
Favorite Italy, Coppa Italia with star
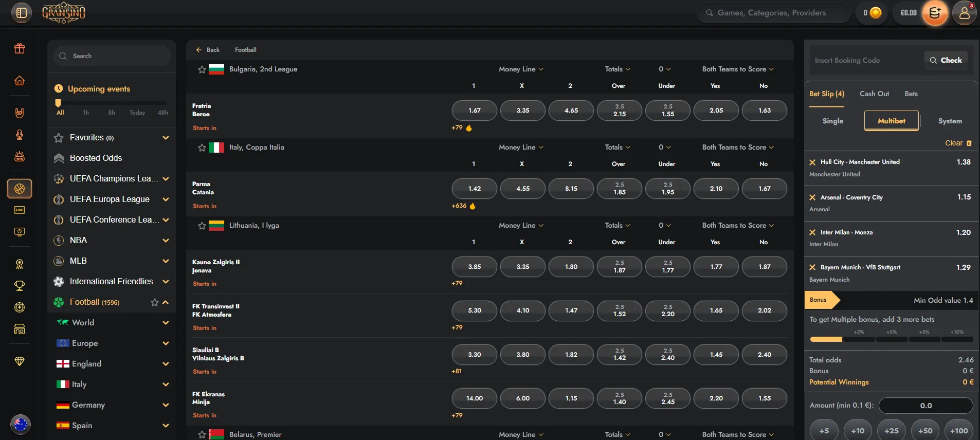pyautogui.click(x=202, y=148)
